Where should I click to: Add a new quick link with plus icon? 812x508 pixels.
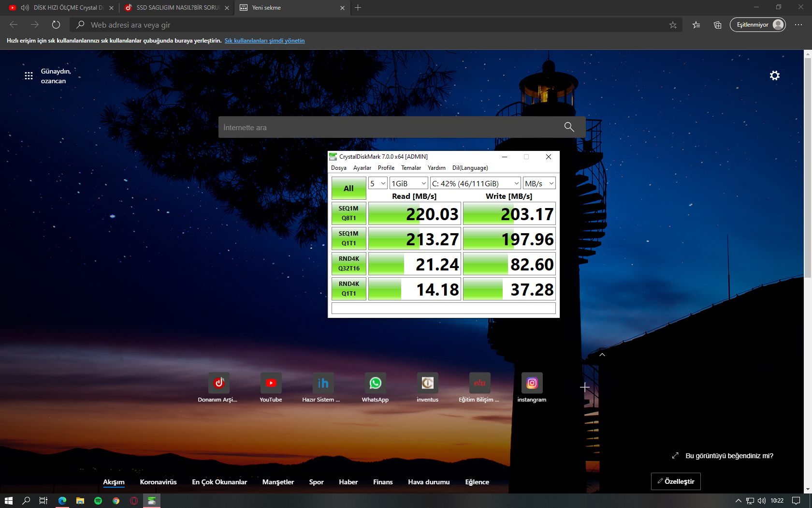[584, 387]
